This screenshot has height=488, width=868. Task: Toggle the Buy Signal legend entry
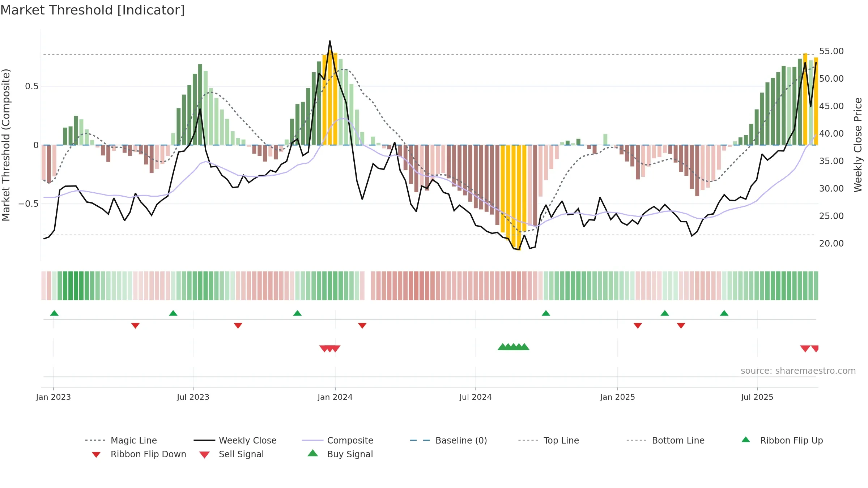(340, 454)
